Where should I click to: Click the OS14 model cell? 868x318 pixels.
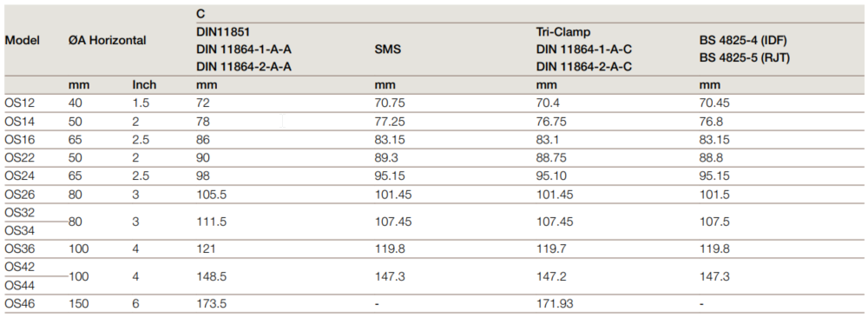click(20, 122)
